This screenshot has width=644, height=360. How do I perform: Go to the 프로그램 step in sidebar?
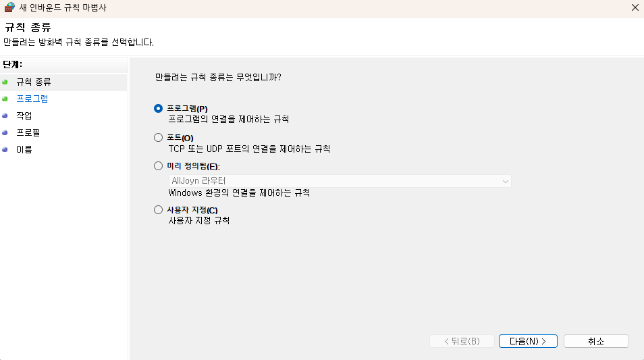[x=32, y=99]
